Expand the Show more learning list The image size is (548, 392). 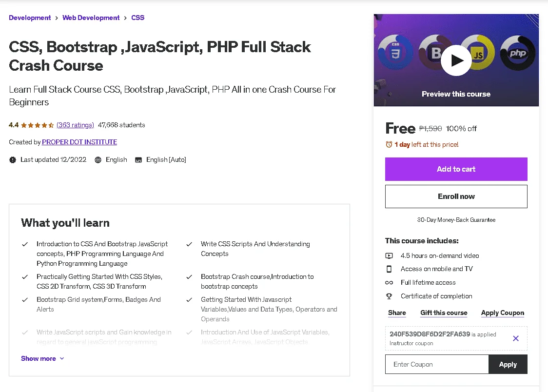(42, 358)
